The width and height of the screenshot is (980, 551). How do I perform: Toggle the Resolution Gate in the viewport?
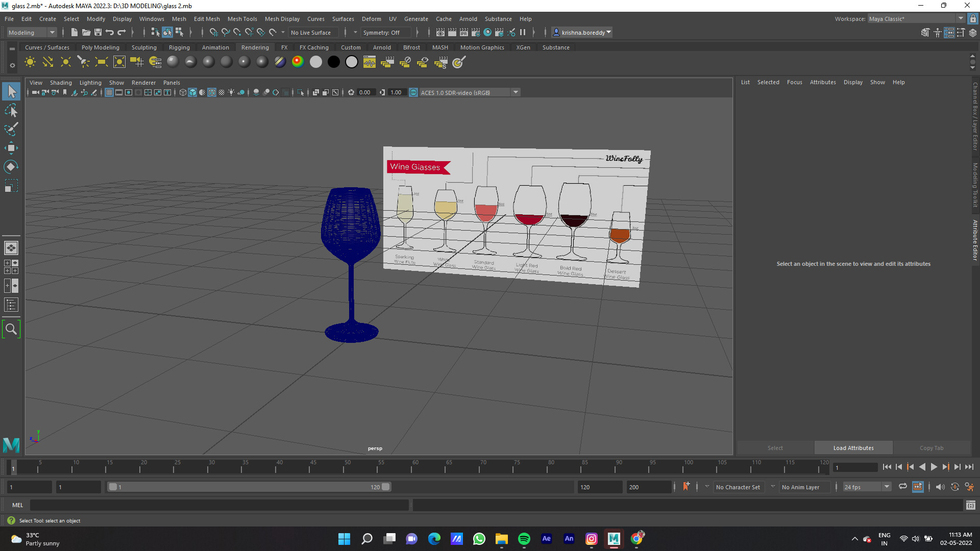pyautogui.click(x=128, y=92)
